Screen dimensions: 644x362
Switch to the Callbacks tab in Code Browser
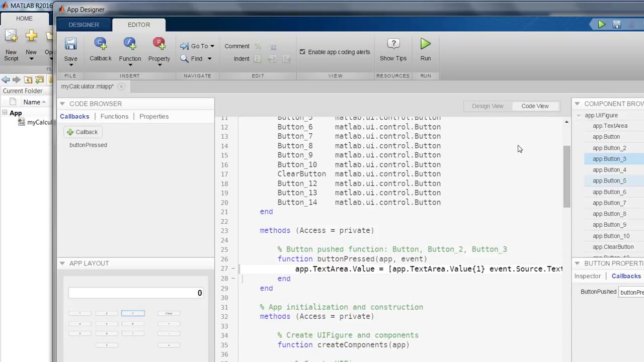coord(74,116)
